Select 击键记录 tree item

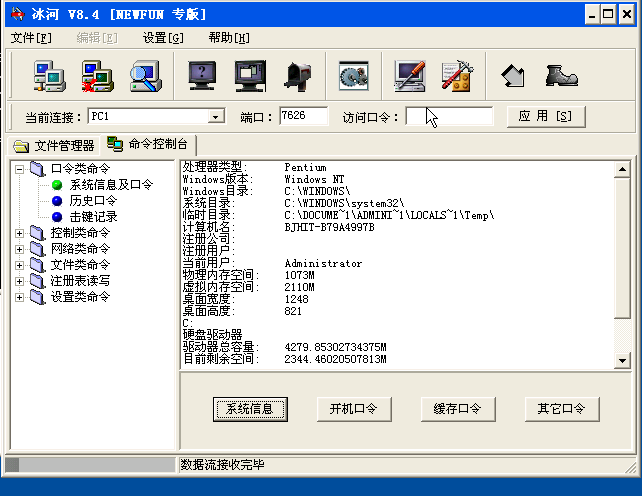point(93,217)
